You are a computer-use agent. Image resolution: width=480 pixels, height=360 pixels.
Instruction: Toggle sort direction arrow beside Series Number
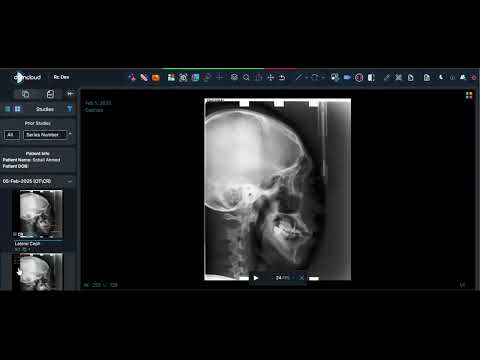click(x=70, y=134)
